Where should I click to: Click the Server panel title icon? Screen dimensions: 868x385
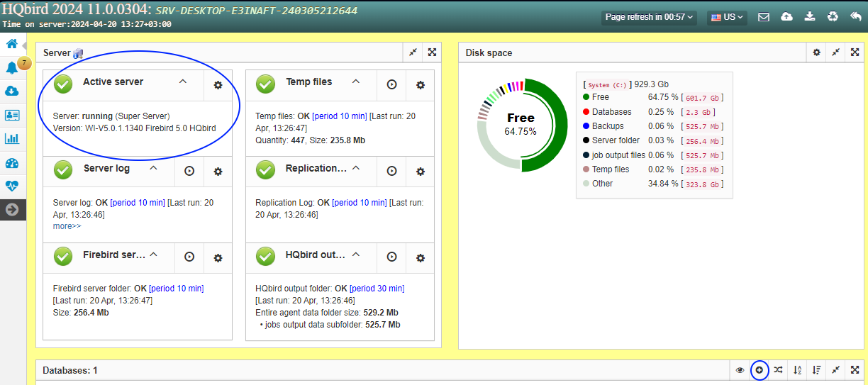pos(78,53)
